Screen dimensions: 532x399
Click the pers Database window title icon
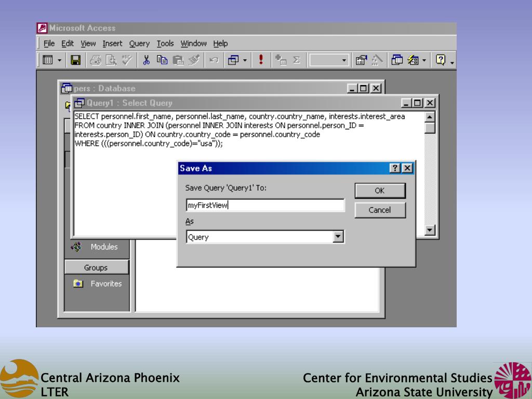pyautogui.click(x=66, y=88)
